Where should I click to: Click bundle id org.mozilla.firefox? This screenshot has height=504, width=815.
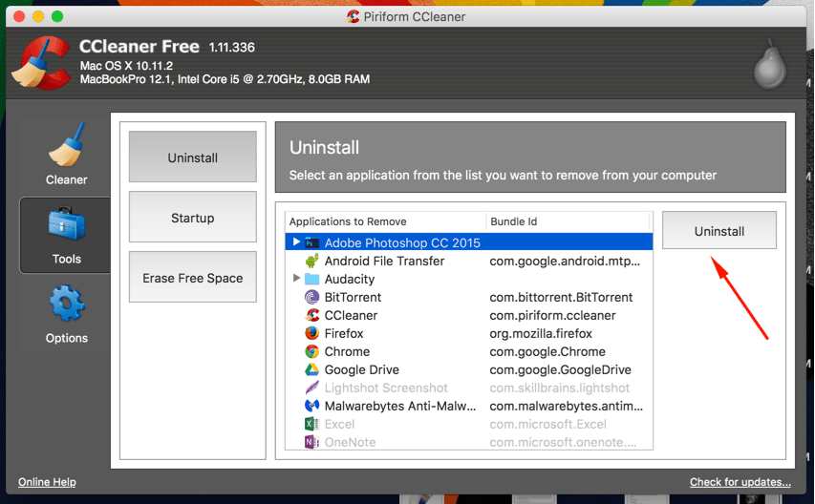click(x=541, y=334)
